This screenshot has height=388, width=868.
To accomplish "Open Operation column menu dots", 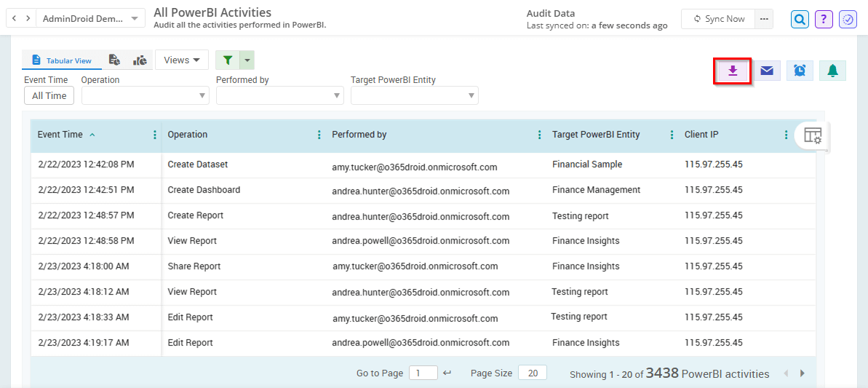I will [x=319, y=135].
